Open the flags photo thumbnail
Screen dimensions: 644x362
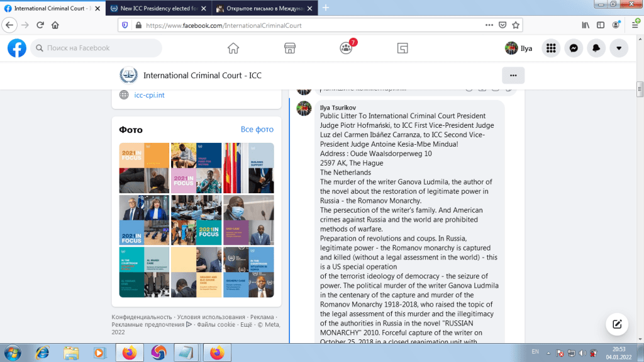pyautogui.click(x=248, y=168)
